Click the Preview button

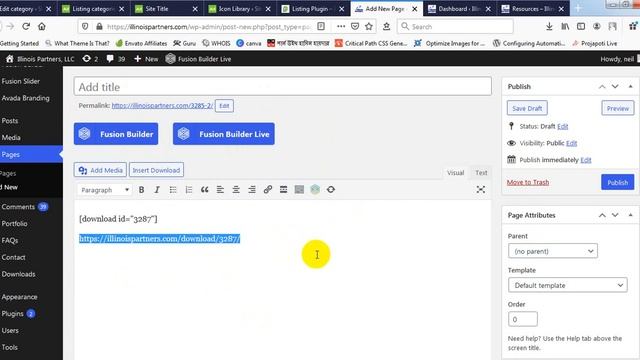[x=618, y=108]
